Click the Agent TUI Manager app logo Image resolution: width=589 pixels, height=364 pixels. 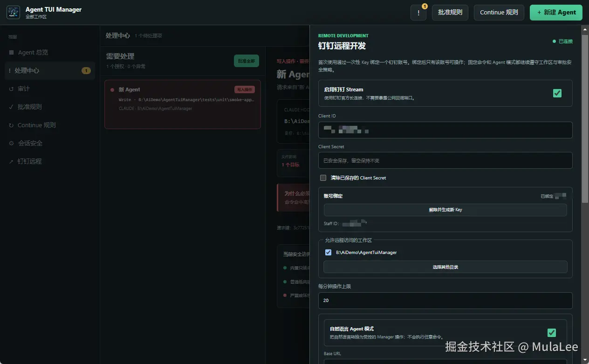(13, 13)
